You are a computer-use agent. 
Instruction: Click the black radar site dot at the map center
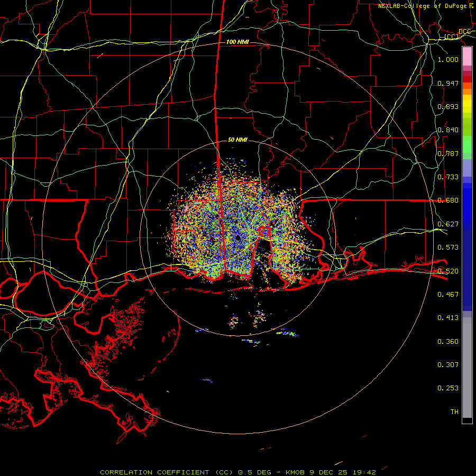(237, 237)
